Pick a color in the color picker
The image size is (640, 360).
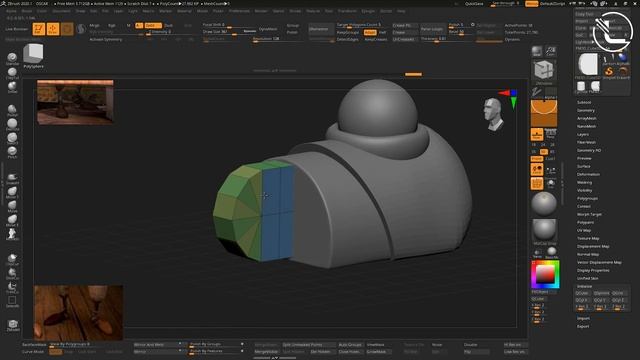(x=545, y=274)
